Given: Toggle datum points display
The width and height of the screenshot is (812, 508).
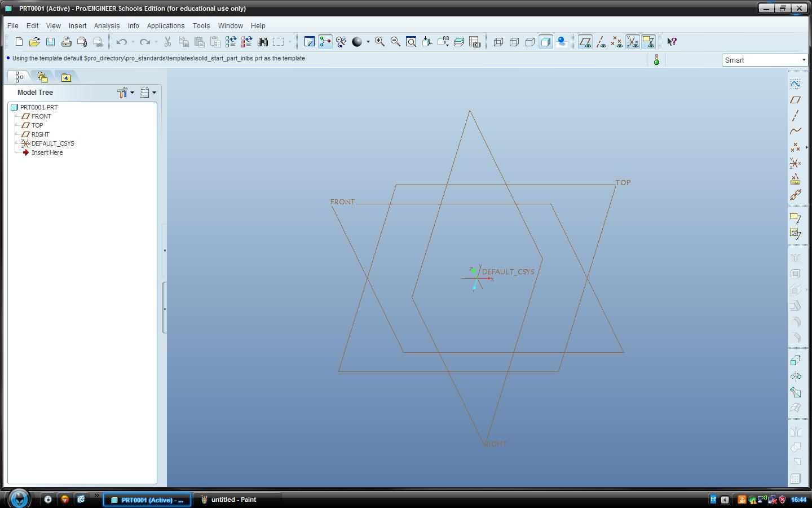Looking at the screenshot, I should (x=617, y=42).
